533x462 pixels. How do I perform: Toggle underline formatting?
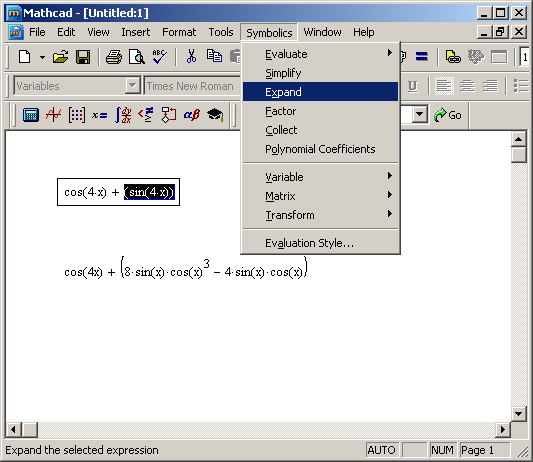click(x=413, y=86)
